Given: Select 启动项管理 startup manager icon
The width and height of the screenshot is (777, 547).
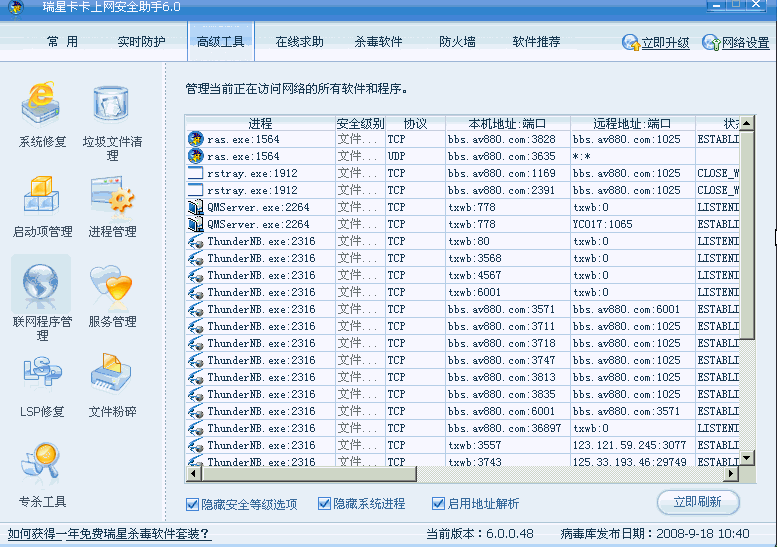Looking at the screenshot, I should coord(42,196).
